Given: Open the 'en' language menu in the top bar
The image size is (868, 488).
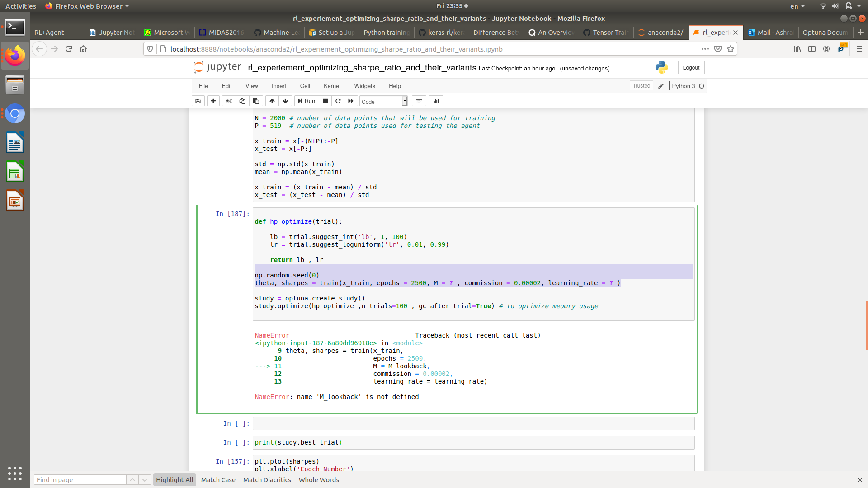Looking at the screenshot, I should coord(797,6).
